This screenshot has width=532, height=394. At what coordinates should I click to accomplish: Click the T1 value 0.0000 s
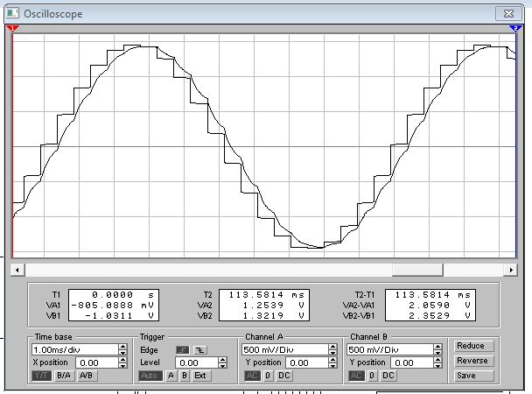[122, 294]
